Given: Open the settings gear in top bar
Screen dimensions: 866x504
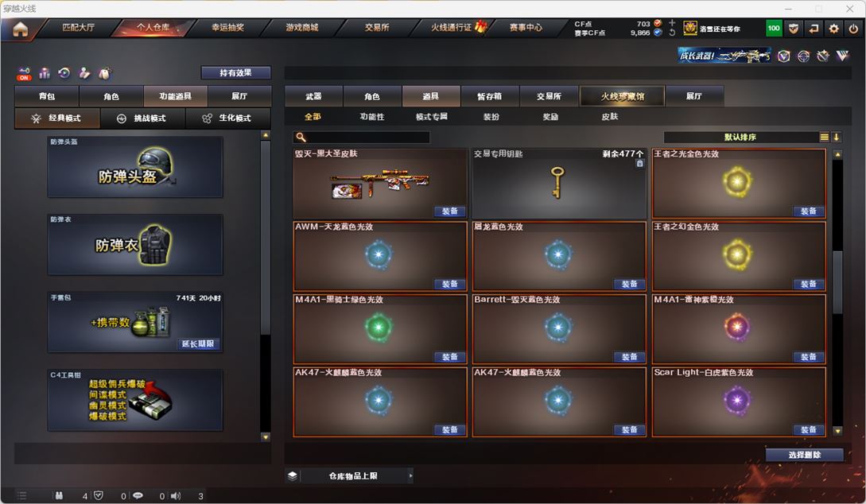Looking at the screenshot, I should point(833,29).
